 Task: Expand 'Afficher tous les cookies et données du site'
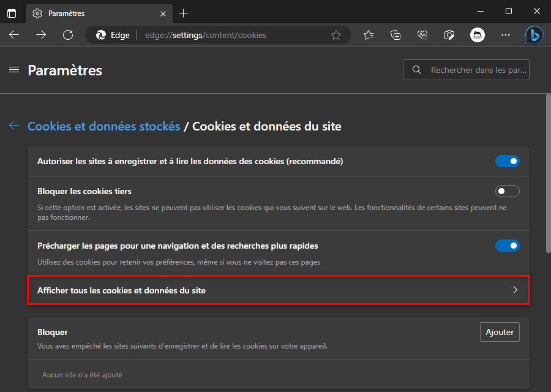pyautogui.click(x=278, y=290)
